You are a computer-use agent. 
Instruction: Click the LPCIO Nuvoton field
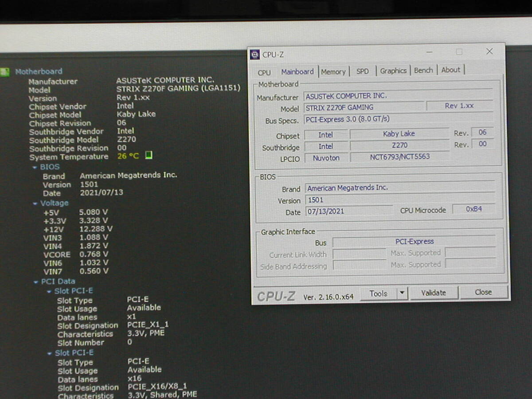pyautogui.click(x=326, y=158)
